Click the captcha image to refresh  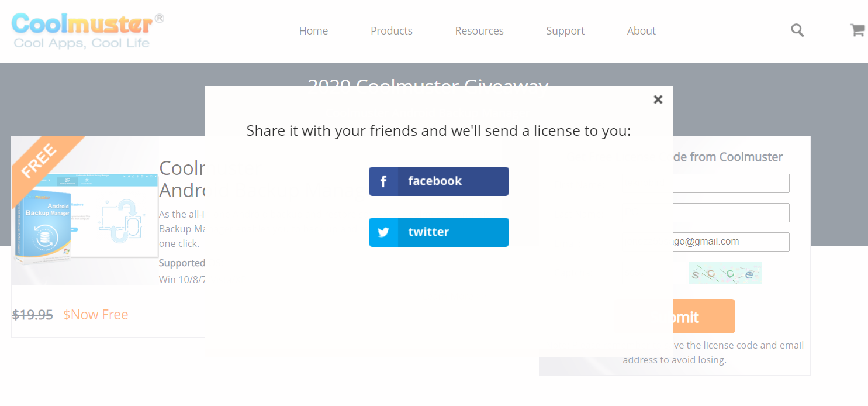tap(725, 273)
